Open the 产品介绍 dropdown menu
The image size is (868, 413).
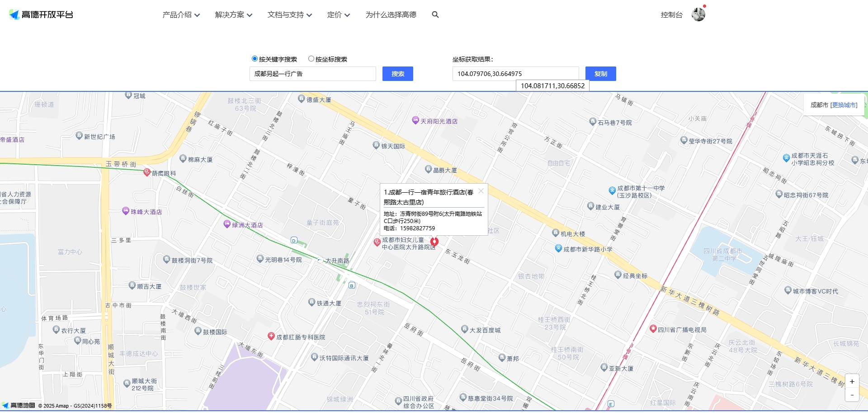pyautogui.click(x=179, y=14)
